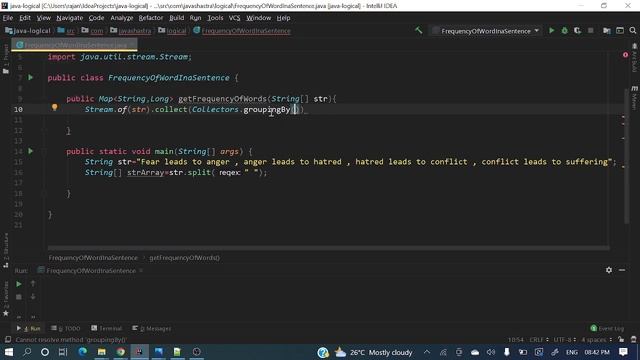Click the src breadcrumb folder
Screen dimensions: 640x360
pos(67,31)
